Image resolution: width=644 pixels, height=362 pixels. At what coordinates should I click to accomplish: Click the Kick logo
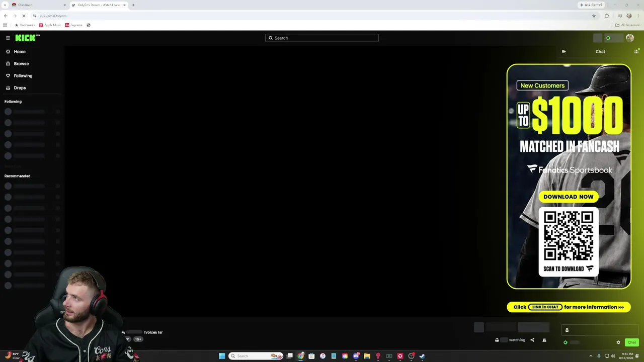click(27, 38)
